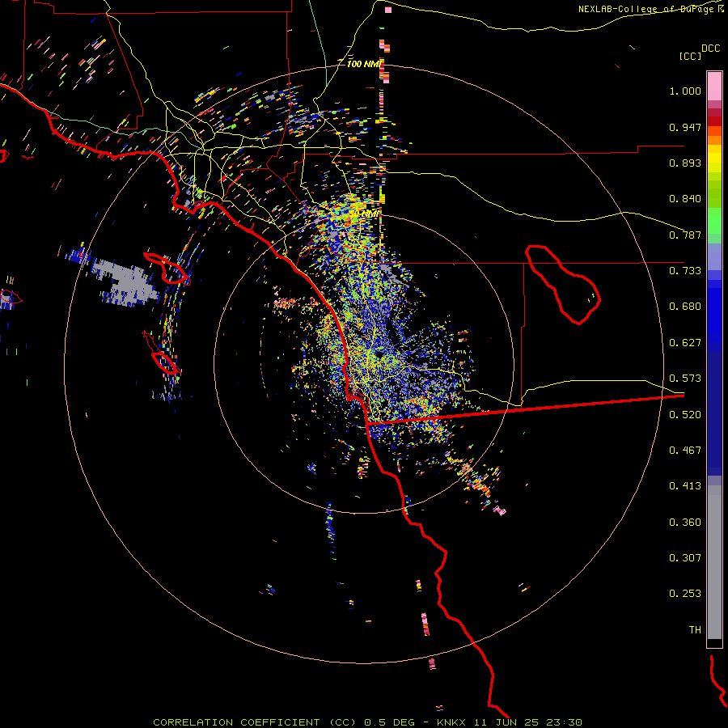This screenshot has width=728, height=728.
Task: Select the 0.520 scale value
Action: [x=685, y=415]
